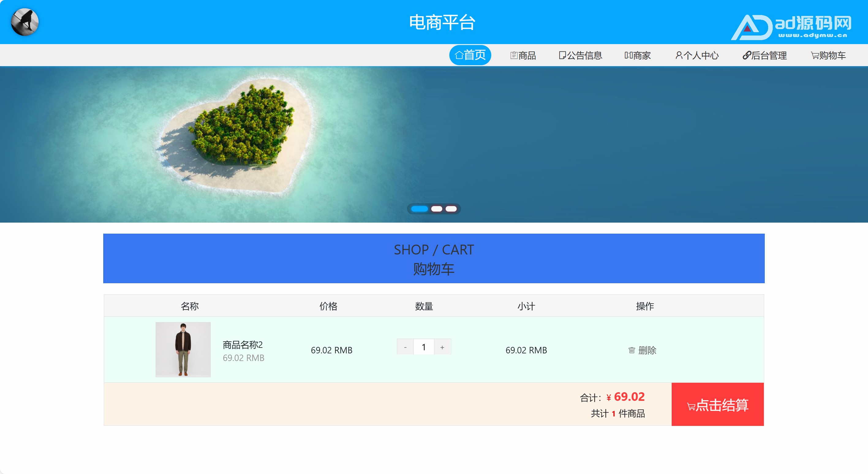Open the 首页 home navigation item

[x=470, y=55]
